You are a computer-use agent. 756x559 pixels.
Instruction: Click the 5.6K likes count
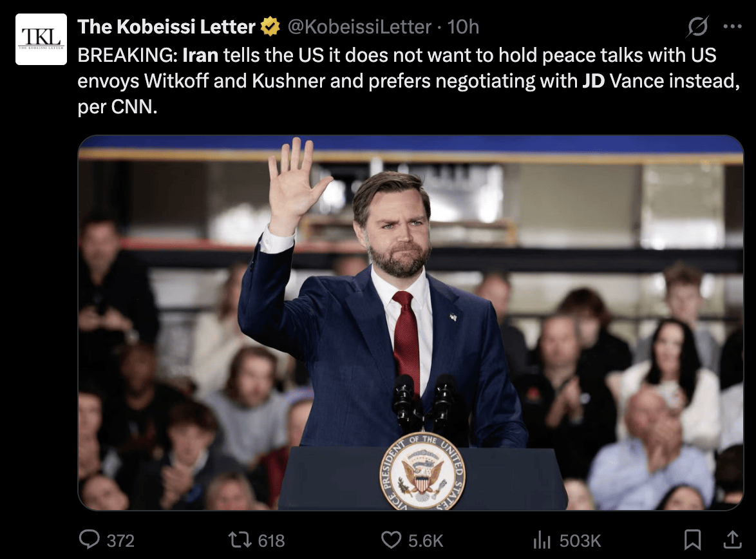click(x=426, y=540)
